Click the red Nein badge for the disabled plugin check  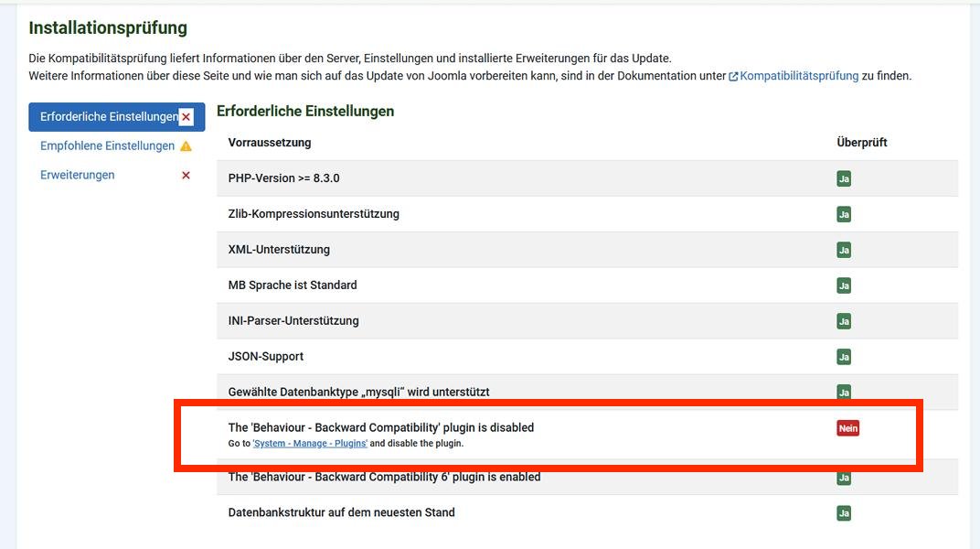click(847, 426)
